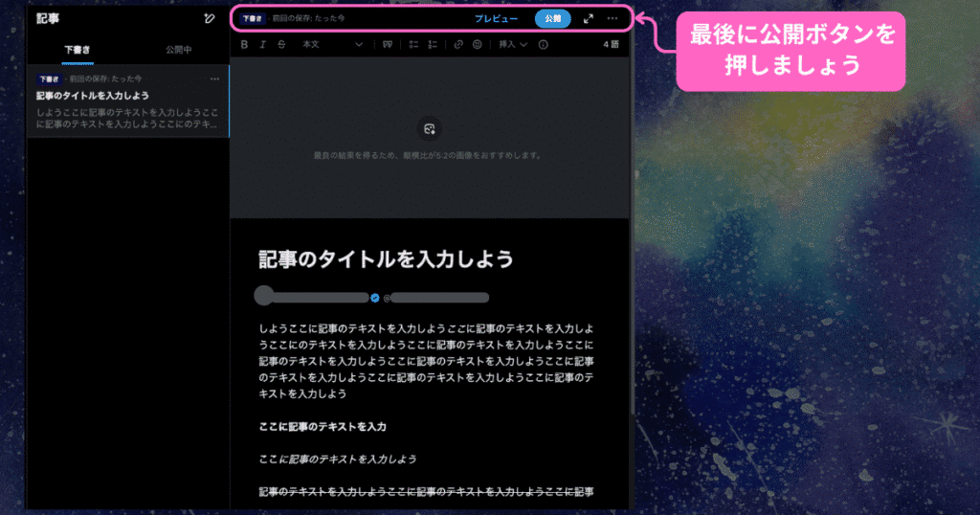Open the emoji picker
This screenshot has height=515, width=980.
pyautogui.click(x=477, y=44)
